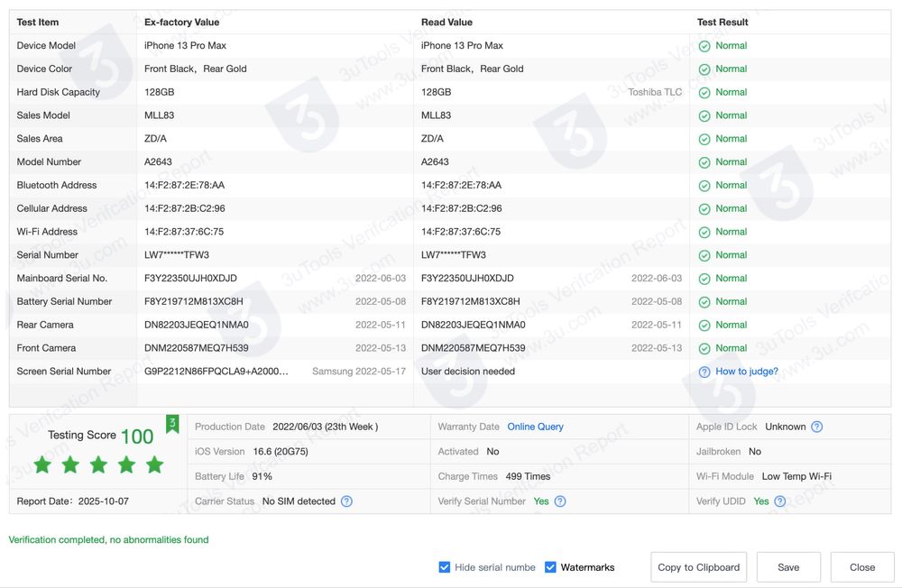Click the read Cellular address 14:F2:87:2B:C2:96
Viewport: 902px width, 588px height.
click(461, 208)
